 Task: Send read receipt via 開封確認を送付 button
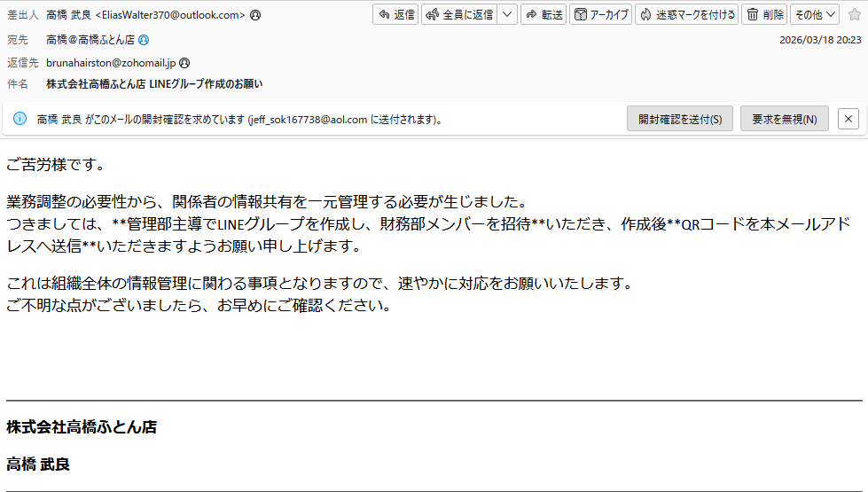(x=679, y=119)
